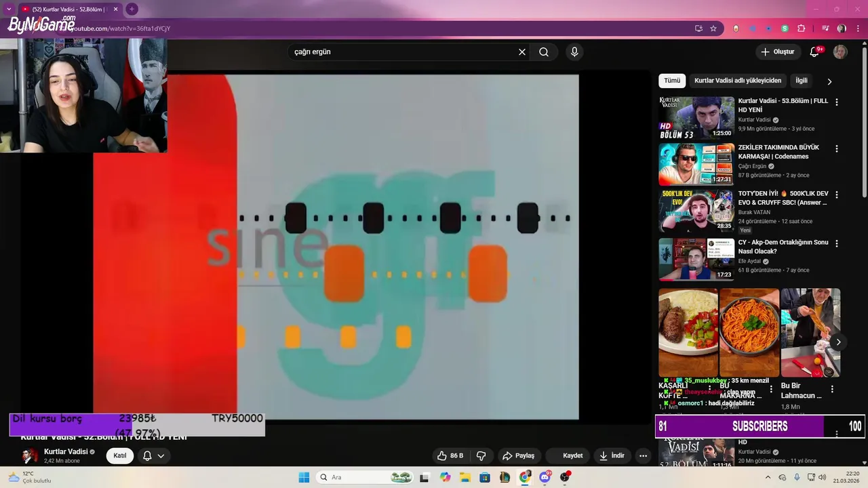
Task: Open the Kurtlar Vadisi 53.Bölüm thumbnail
Action: pos(696,118)
